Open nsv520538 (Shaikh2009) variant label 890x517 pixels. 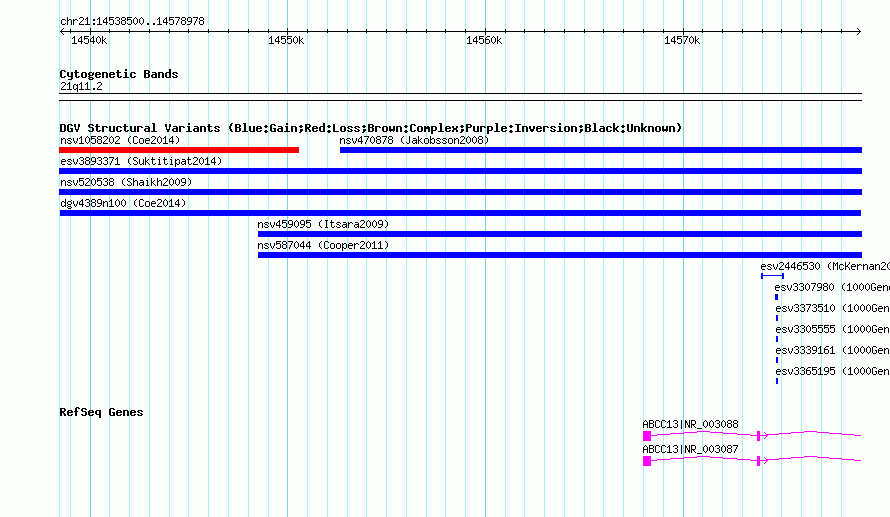[x=126, y=182]
